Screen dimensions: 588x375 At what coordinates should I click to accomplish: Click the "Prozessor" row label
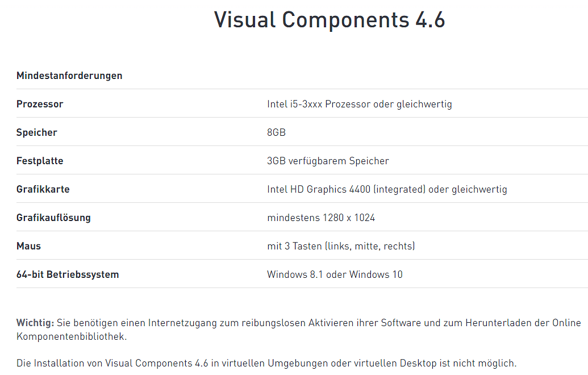point(40,104)
